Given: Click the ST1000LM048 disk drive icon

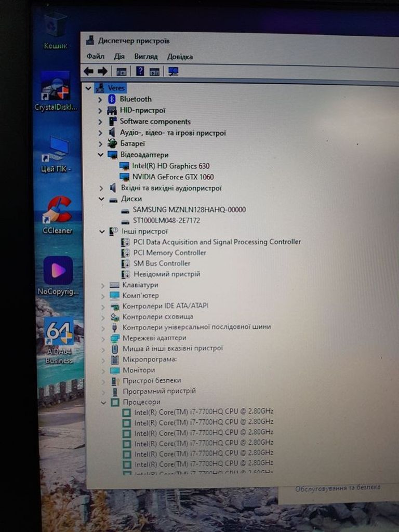Looking at the screenshot, I should click(x=126, y=221).
